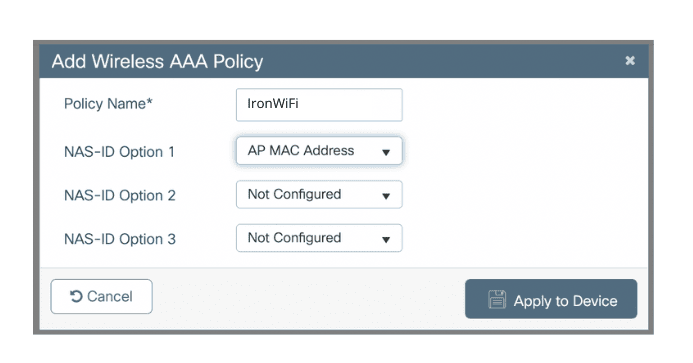The image size is (693, 363).
Task: Close the Add Wireless AAA Policy dialog
Action: click(x=630, y=61)
